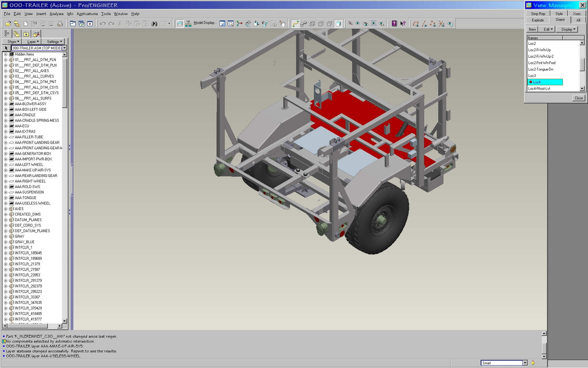Viewport: 588px width, 368px height.
Task: Open an existing file with folder icon
Action: click(8, 24)
